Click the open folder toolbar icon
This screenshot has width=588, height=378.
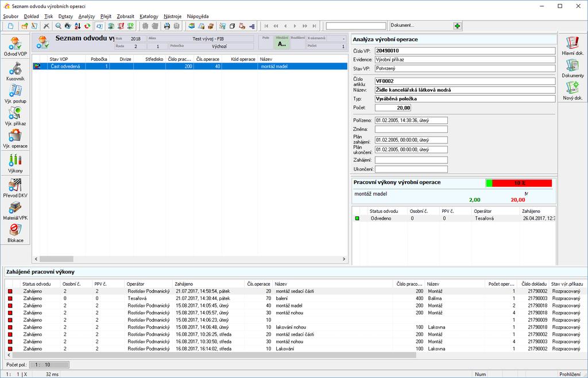[25, 26]
